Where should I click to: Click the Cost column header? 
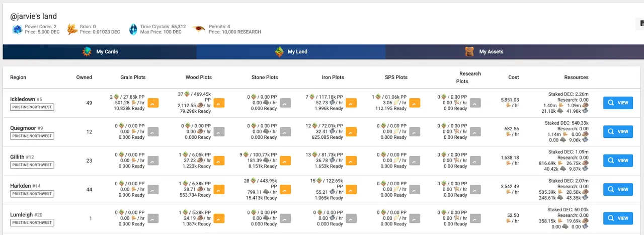pos(514,77)
